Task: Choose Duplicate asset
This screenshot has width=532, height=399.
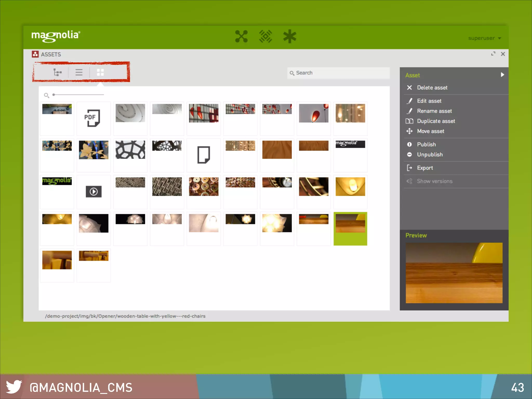Action: click(x=436, y=121)
